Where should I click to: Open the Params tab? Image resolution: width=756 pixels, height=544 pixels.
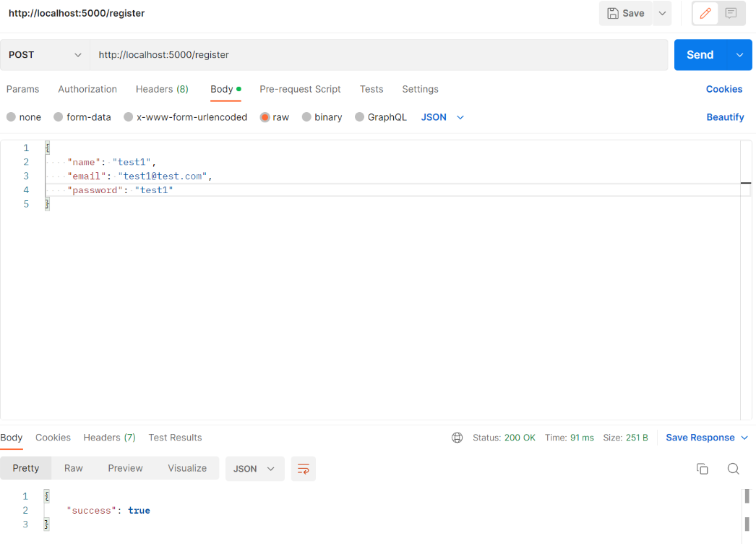coord(22,89)
